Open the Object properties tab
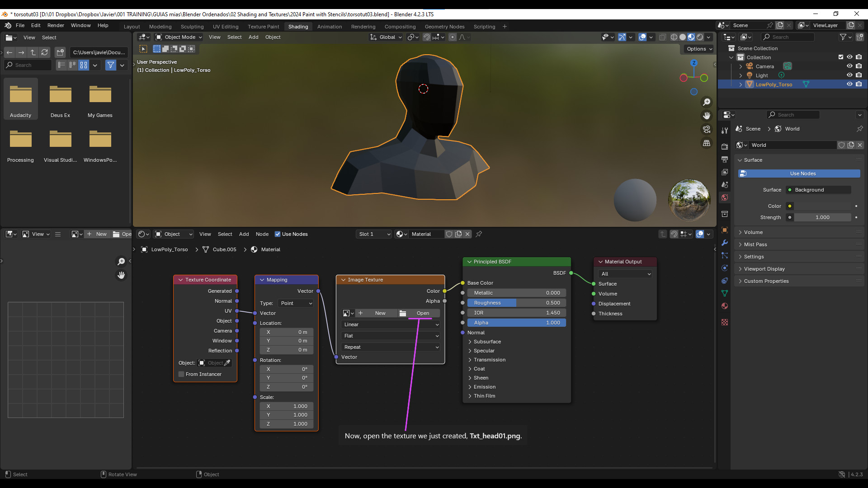 point(725,230)
